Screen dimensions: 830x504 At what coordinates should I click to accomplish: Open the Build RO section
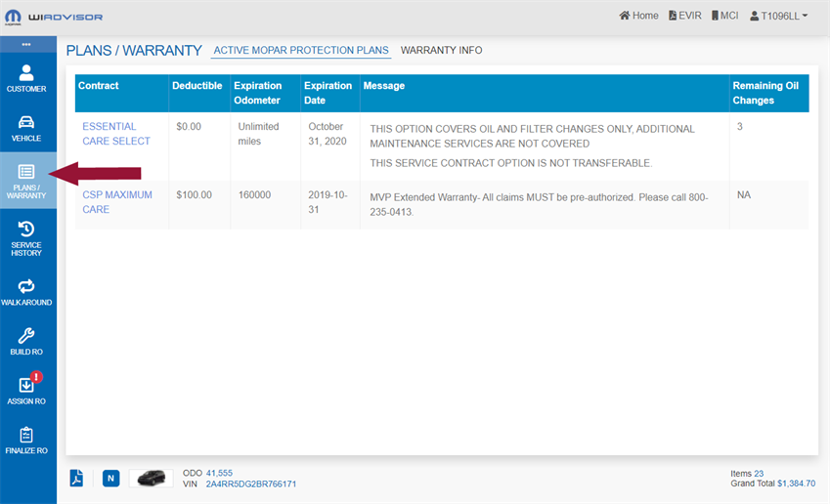point(26,341)
